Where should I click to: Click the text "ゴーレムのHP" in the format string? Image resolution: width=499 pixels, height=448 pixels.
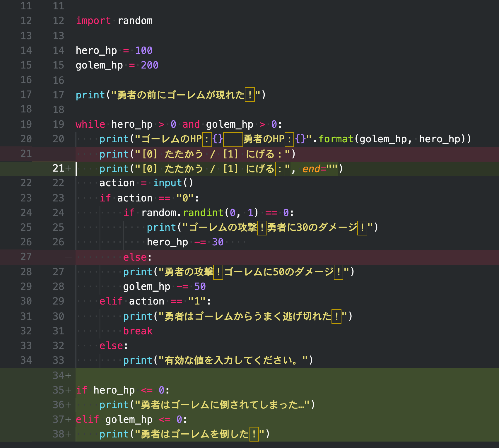coord(172,139)
